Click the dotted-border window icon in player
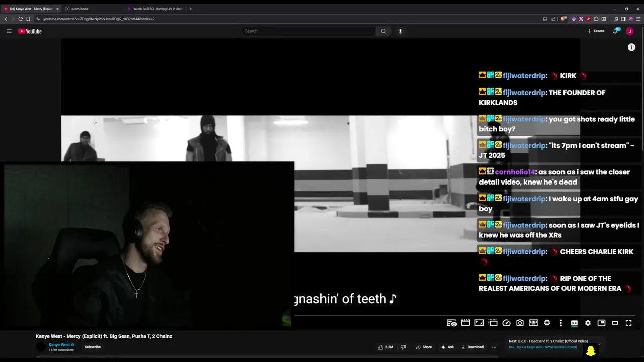 pos(493,323)
